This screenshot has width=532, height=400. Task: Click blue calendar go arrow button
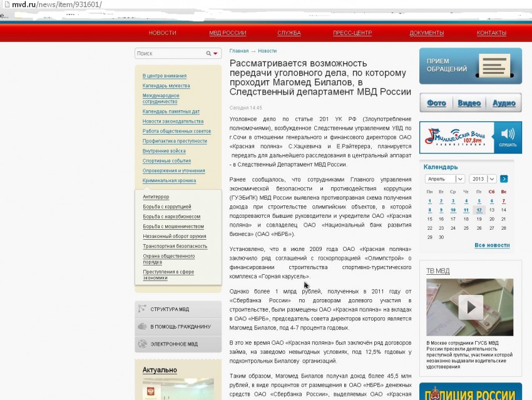tap(504, 179)
